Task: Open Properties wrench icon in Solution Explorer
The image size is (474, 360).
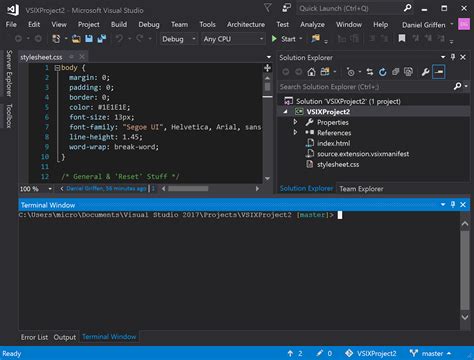Action: [x=425, y=72]
